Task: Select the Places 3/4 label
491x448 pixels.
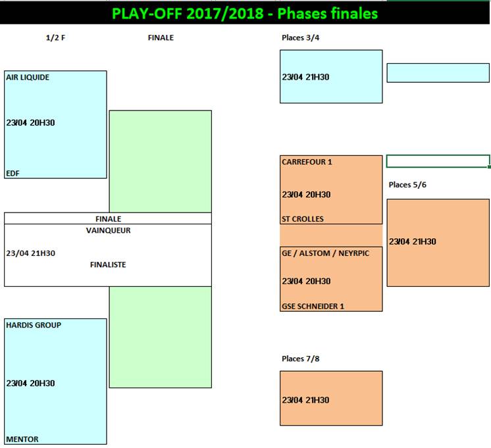Action: (300, 38)
